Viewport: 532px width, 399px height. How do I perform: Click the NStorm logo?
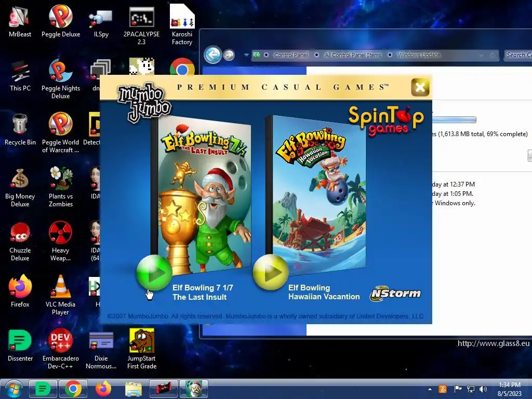pos(395,294)
